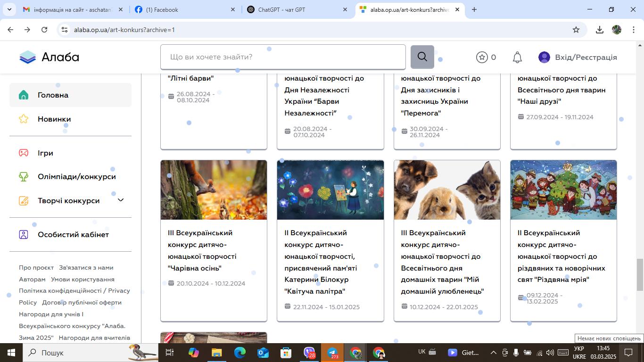This screenshot has height=362, width=644.
Task: Open the "Різдвяна мрія" contest title
Action: (561, 256)
